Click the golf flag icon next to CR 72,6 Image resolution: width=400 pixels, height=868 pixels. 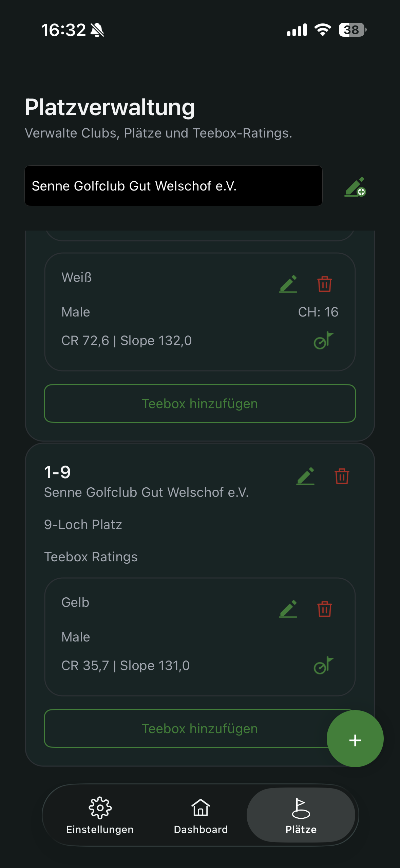click(324, 341)
